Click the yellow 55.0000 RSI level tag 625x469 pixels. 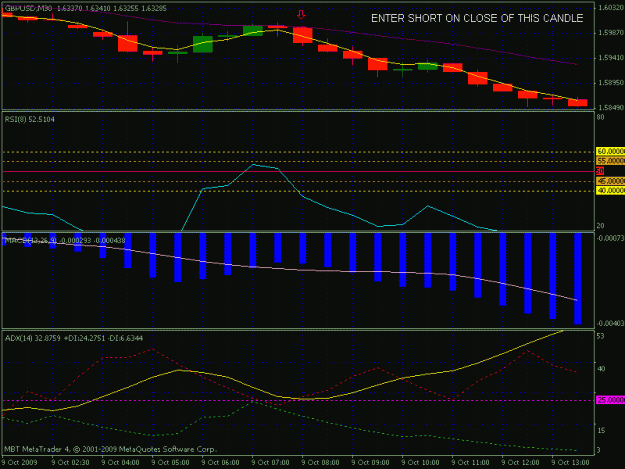coord(611,161)
